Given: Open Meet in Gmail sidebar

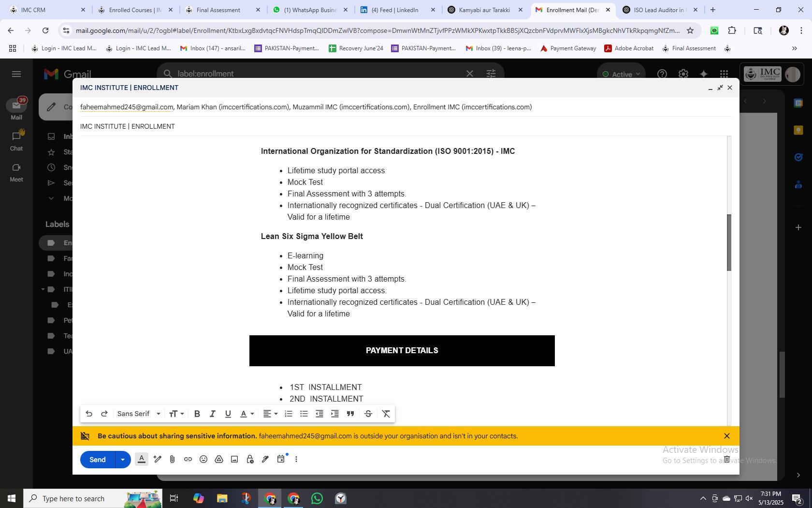Looking at the screenshot, I should tap(16, 172).
